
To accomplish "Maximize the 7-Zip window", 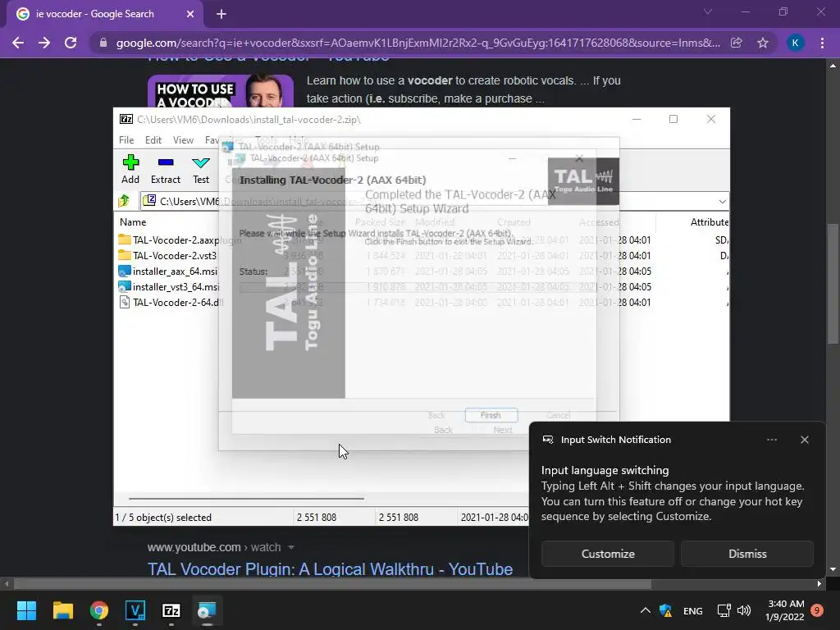I will coord(673,119).
